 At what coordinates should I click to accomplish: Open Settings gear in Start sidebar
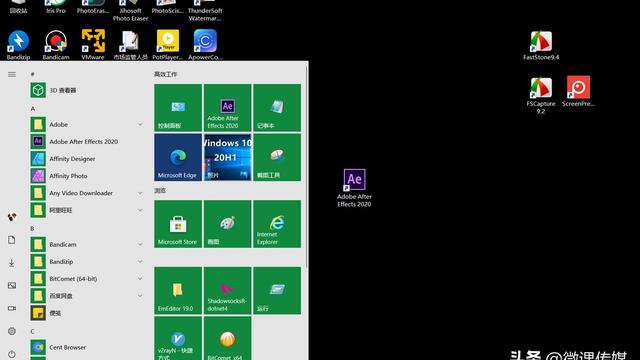pyautogui.click(x=12, y=331)
